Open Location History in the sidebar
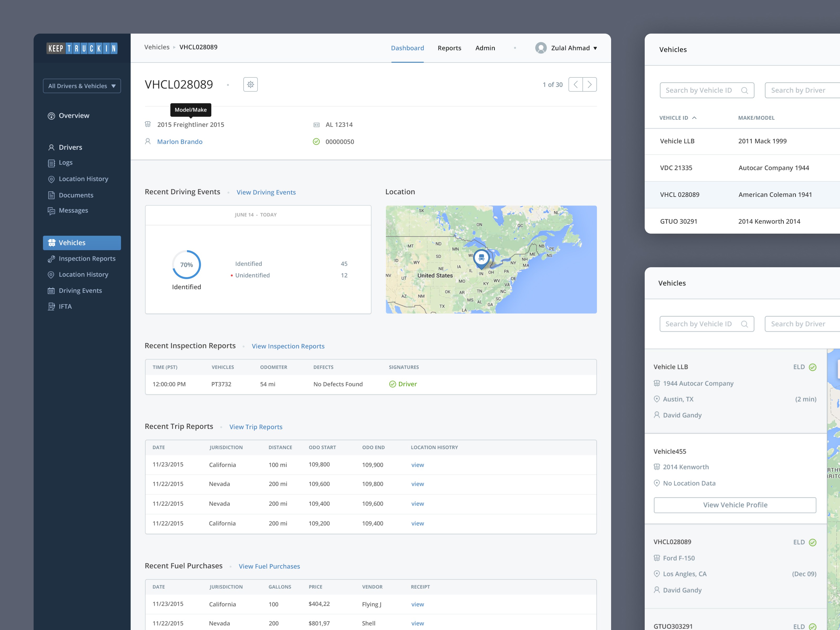 tap(83, 178)
